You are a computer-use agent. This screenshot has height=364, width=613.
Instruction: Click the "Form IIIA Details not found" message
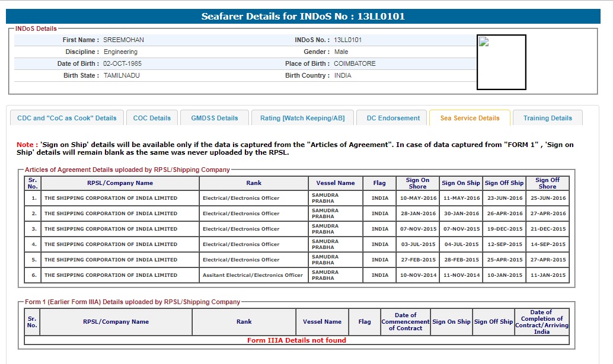pos(296,340)
